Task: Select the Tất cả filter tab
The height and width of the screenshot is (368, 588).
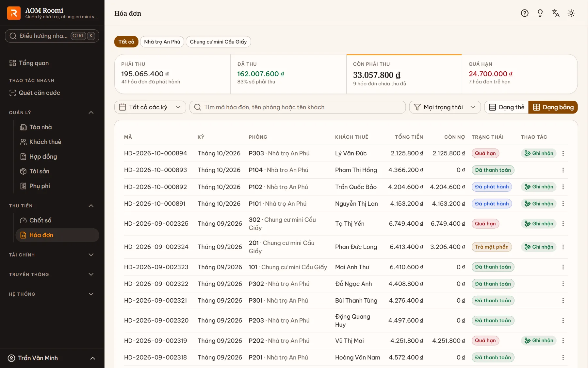Action: pos(126,42)
